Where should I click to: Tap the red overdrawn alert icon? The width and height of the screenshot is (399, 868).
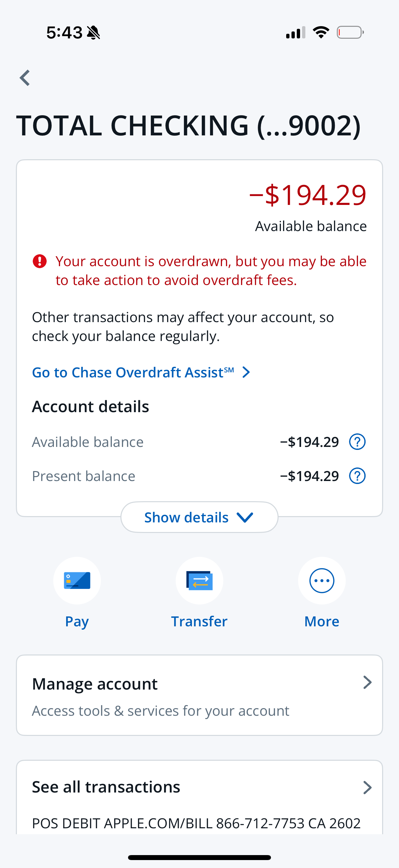[40, 261]
